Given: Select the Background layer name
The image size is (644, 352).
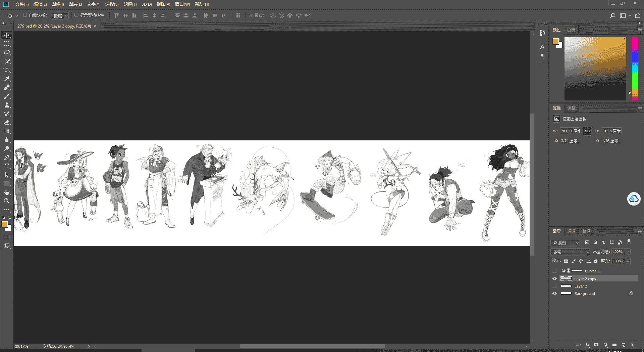Looking at the screenshot, I should pos(585,294).
